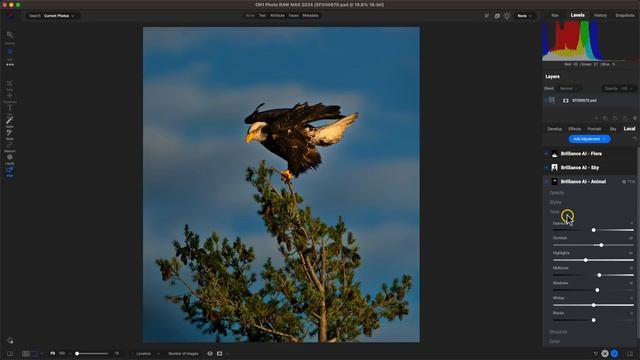640x360 pixels.
Task: Toggle visibility of layer SF000670.psd
Action: (x=546, y=100)
